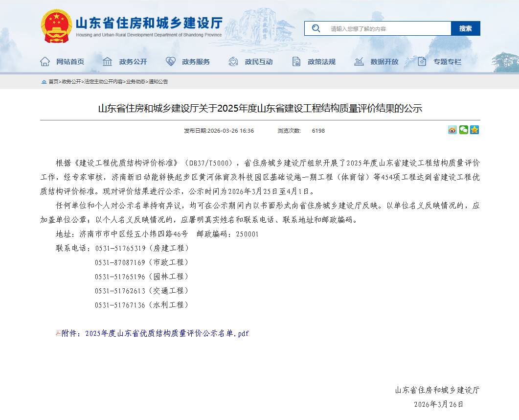The width and height of the screenshot is (519, 420).
Task: Share article to Weibo
Action: [x=452, y=130]
